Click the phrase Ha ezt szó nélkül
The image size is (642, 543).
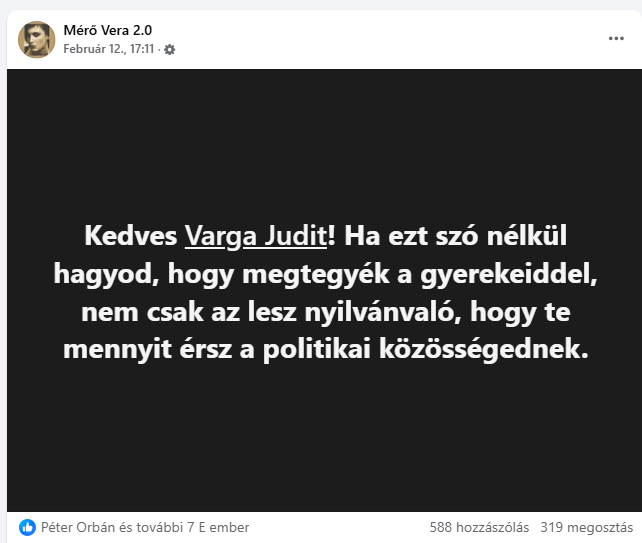(x=455, y=236)
